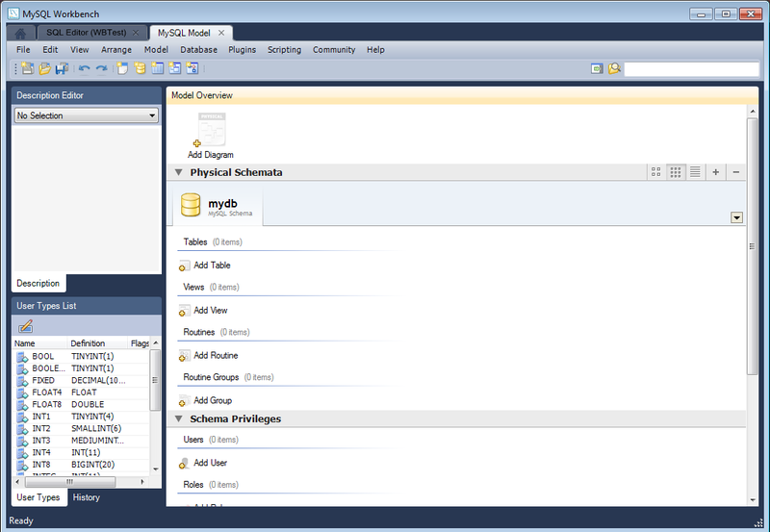The image size is (770, 532).
Task: Click the search magnifier icon
Action: (x=614, y=68)
